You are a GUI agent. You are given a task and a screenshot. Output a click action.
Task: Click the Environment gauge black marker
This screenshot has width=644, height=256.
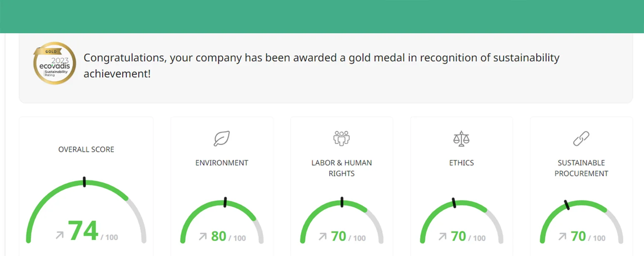225,202
